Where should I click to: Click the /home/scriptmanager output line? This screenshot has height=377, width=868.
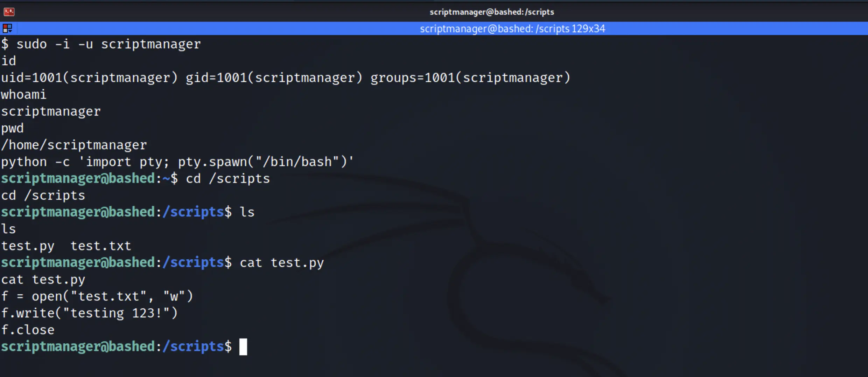coord(74,145)
